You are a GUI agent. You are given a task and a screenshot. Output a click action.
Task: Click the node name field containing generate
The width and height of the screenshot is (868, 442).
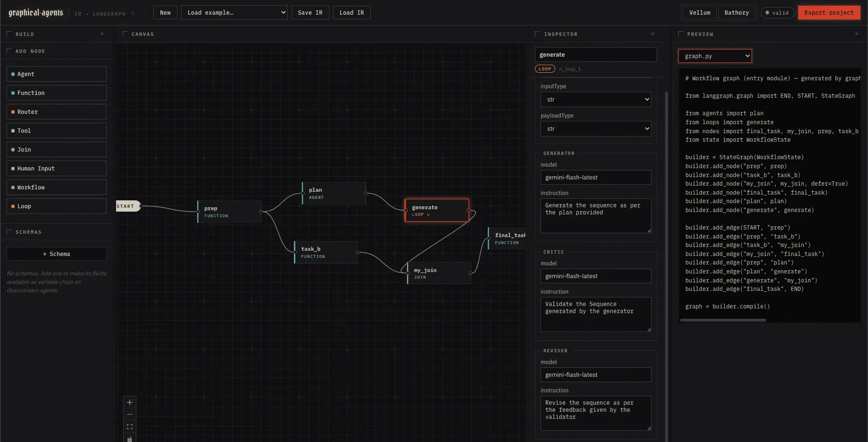tap(596, 55)
